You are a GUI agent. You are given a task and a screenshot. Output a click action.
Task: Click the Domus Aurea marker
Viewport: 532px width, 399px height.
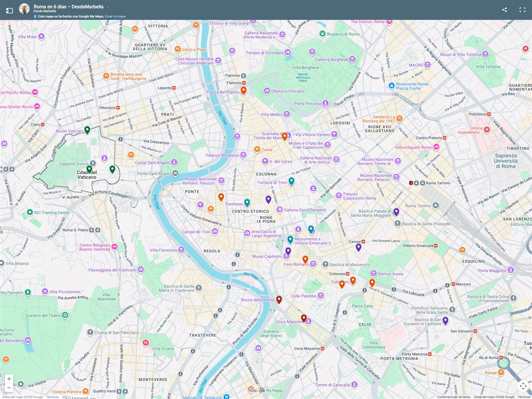point(373,274)
